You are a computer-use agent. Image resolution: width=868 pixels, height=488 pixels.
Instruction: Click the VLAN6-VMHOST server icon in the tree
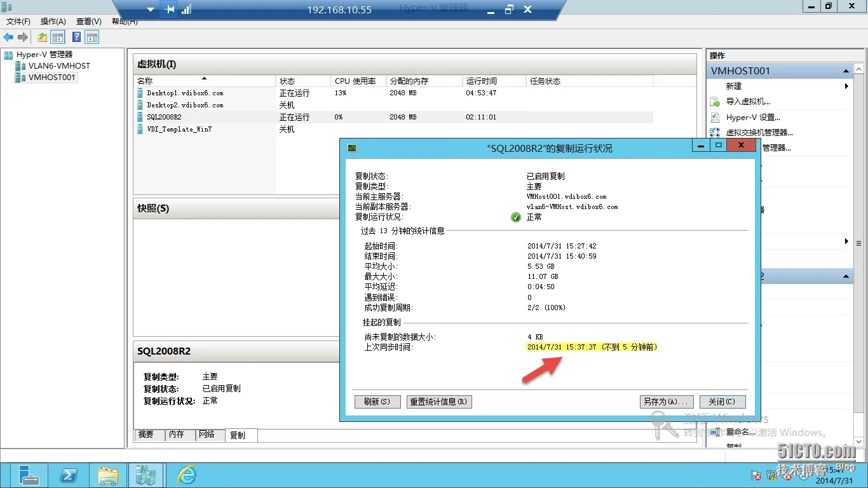tap(21, 66)
